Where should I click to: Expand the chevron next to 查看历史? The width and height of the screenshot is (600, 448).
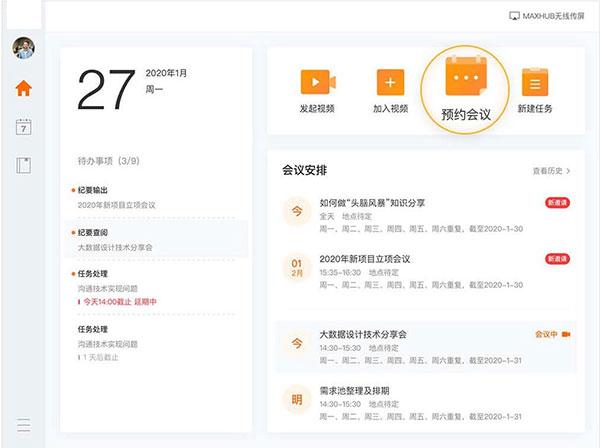click(568, 171)
